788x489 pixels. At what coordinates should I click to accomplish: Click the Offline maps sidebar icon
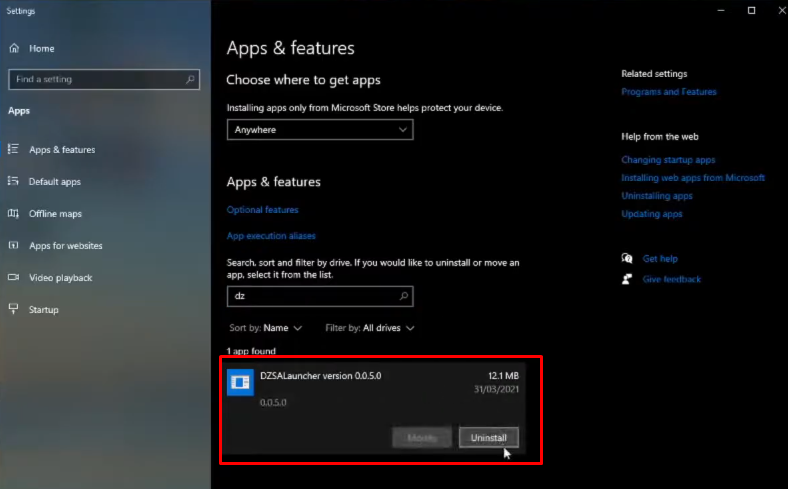(x=13, y=214)
